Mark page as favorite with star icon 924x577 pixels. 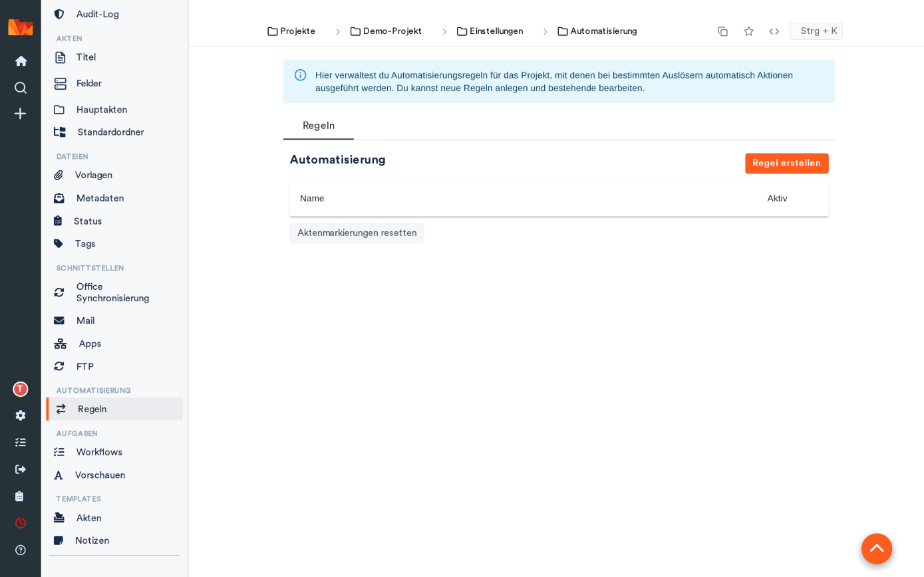pos(749,31)
